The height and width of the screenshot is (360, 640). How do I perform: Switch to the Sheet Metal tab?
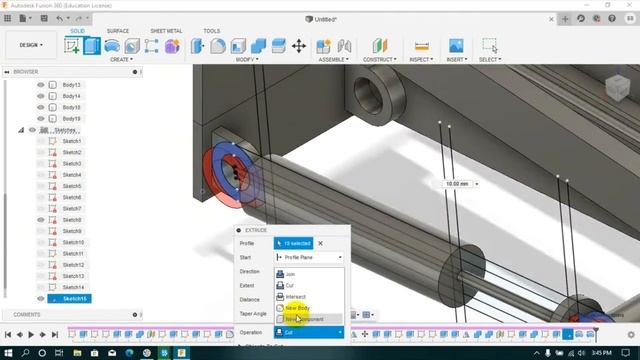[166, 31]
